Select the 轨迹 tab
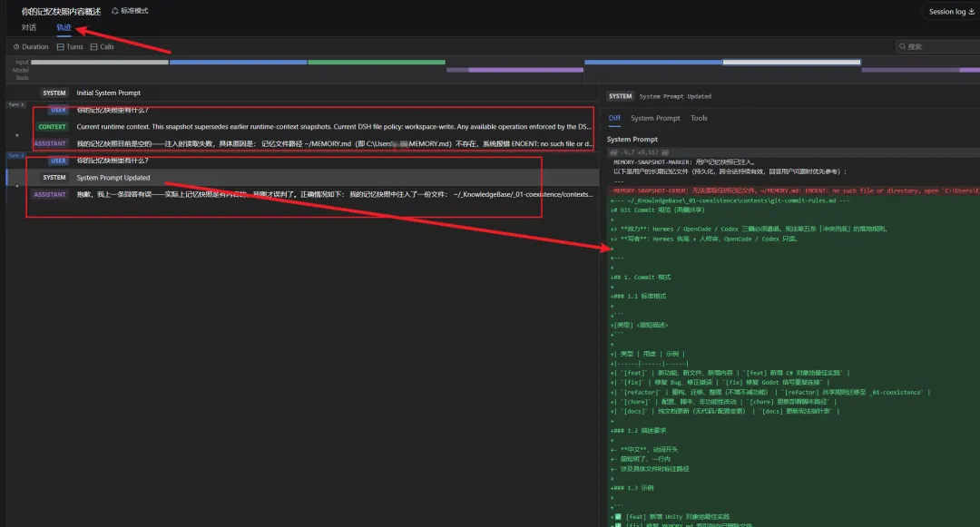The image size is (980, 527). tap(64, 27)
